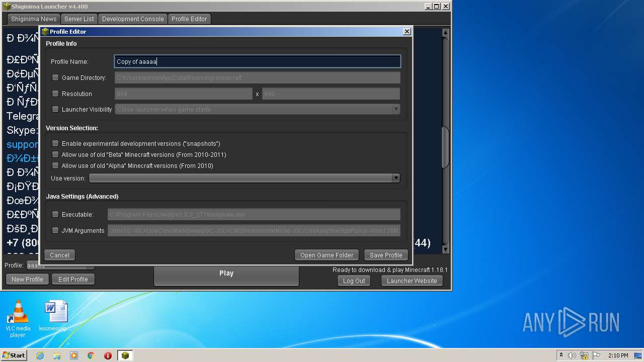Show hidden tray icons arrow
644x362 pixels.
561,355
